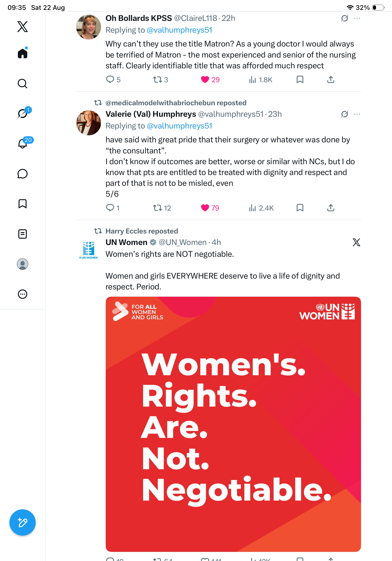Open the More circle menu in sidebar
The height and width of the screenshot is (561, 392).
pos(23,294)
